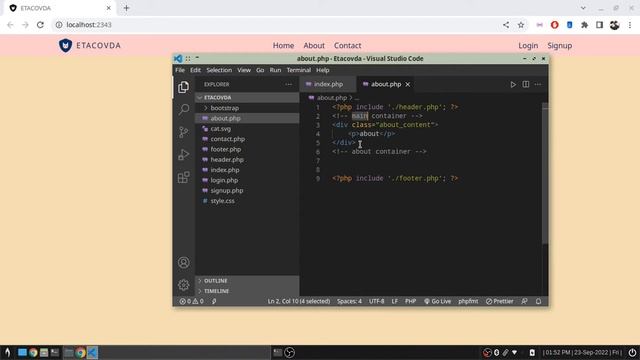
Task: Open the File menu
Action: [180, 70]
